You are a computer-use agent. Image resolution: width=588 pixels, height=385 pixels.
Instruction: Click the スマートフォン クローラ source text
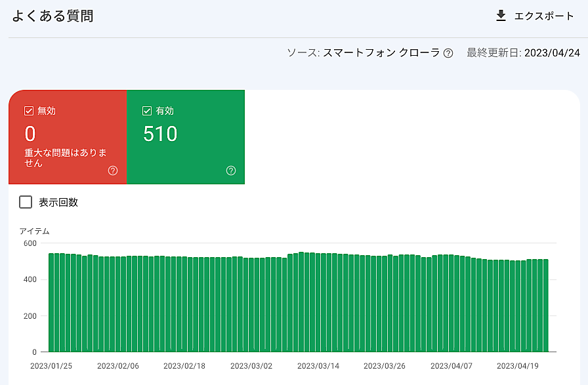click(381, 53)
